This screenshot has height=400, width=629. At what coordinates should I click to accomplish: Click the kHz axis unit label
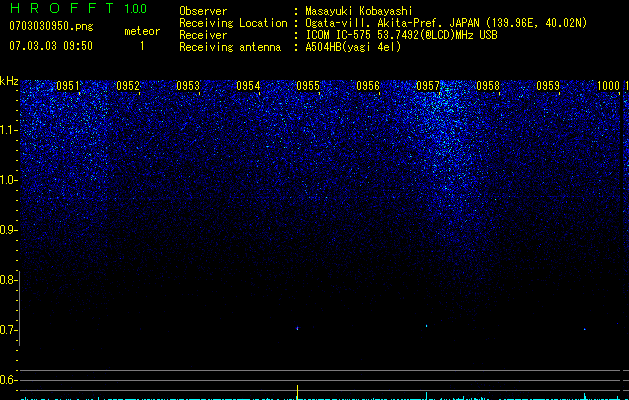click(x=9, y=81)
